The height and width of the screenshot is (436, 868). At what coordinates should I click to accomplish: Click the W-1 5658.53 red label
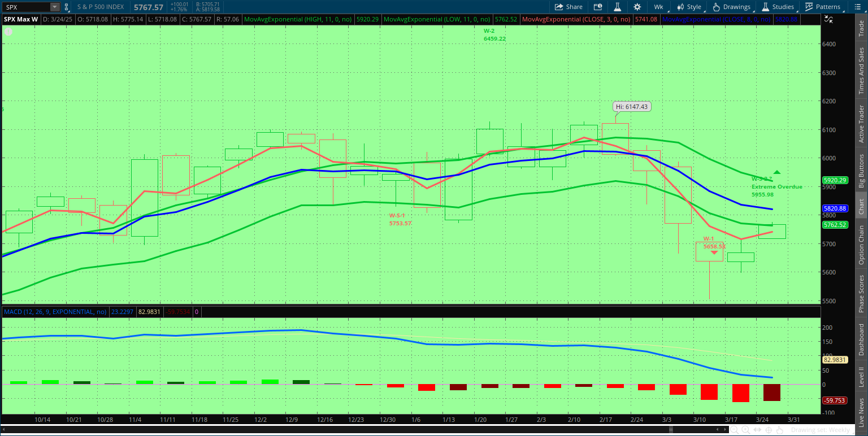[x=714, y=243]
